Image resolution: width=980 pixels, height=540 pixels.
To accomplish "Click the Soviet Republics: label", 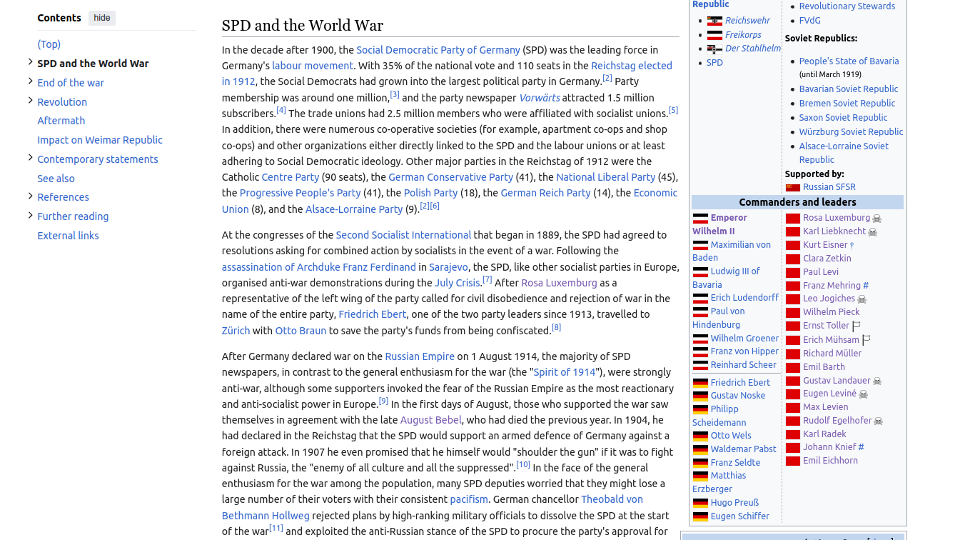I will coord(821,39).
